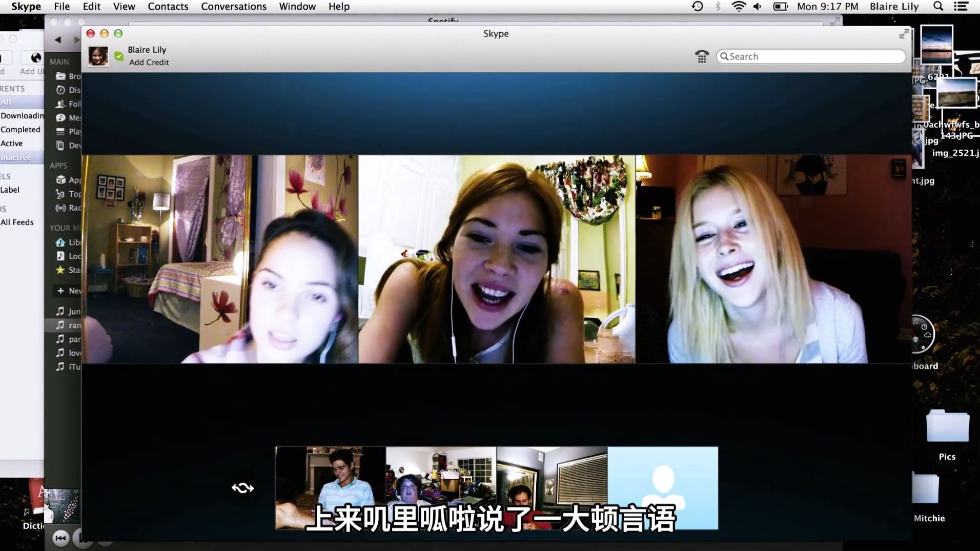Click the volume icon in menu bar

coord(758,7)
